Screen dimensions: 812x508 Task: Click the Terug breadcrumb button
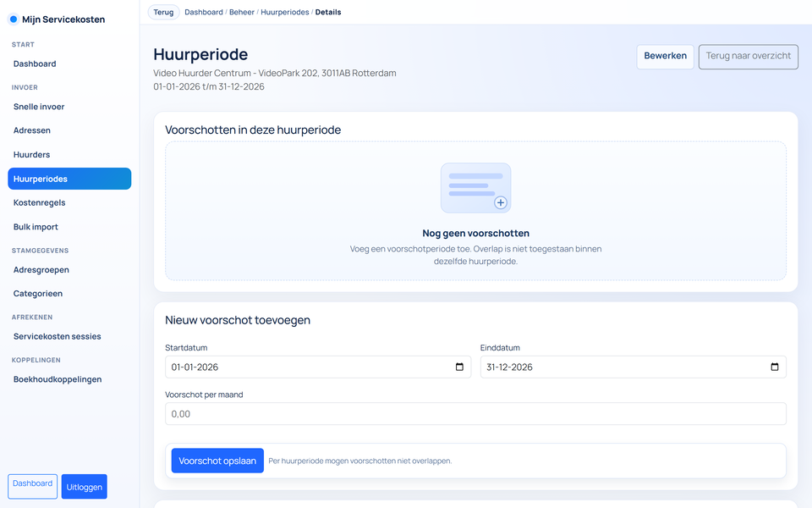[x=163, y=12]
